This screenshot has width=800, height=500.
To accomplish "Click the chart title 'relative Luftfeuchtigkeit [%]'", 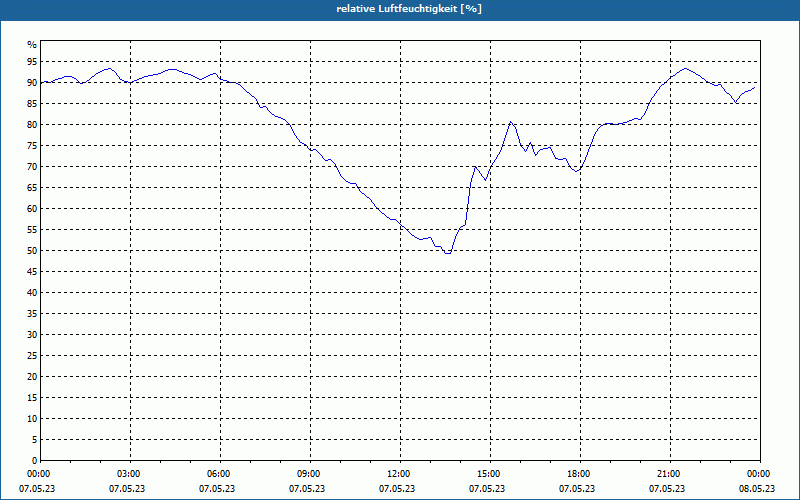I will [409, 9].
